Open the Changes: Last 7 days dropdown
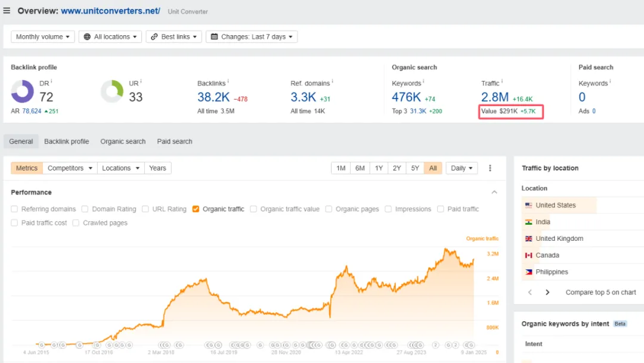 pyautogui.click(x=252, y=36)
